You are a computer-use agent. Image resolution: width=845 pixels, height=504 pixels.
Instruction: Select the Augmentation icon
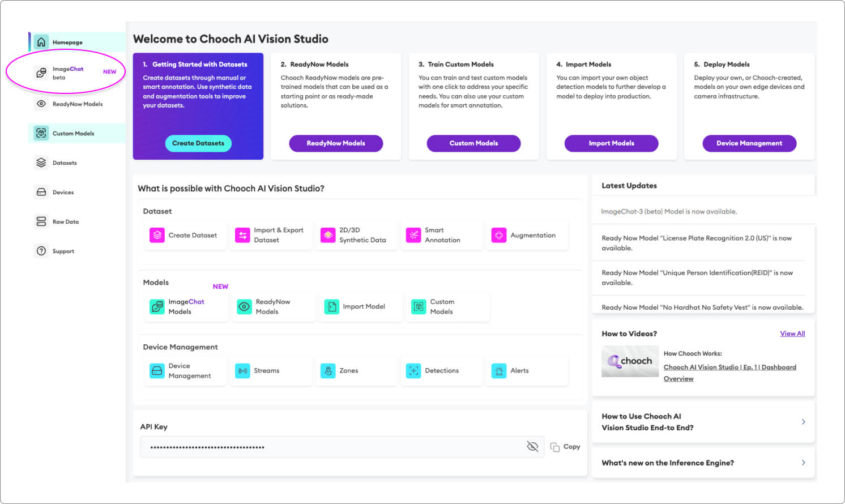(499, 235)
